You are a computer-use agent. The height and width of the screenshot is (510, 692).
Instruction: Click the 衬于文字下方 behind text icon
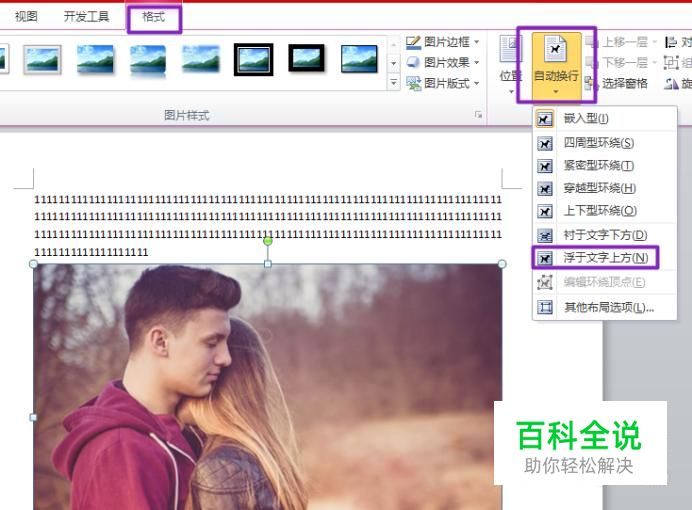(x=545, y=236)
